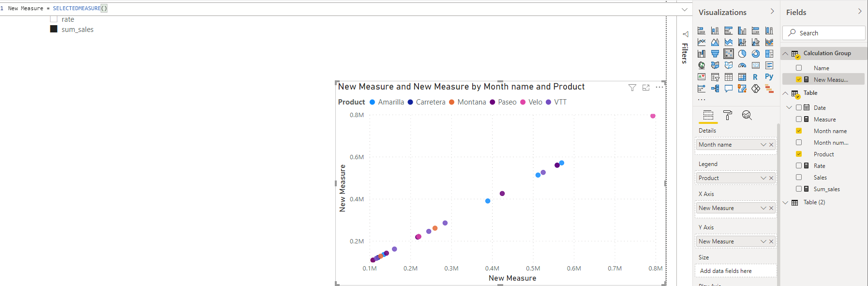Click the Montana legend color dot
This screenshot has width=868, height=286.
click(x=452, y=102)
